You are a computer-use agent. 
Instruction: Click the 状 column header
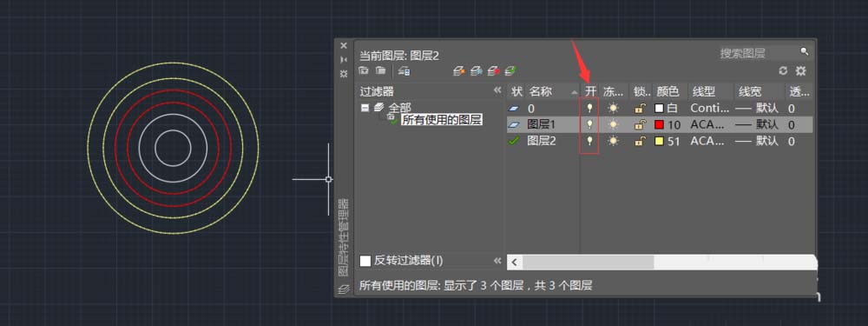pos(516,91)
